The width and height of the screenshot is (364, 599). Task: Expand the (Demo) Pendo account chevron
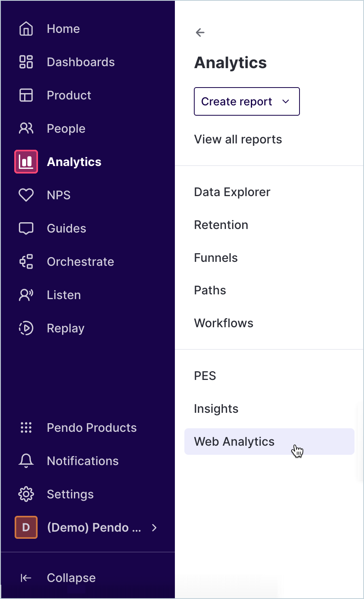coord(155,528)
